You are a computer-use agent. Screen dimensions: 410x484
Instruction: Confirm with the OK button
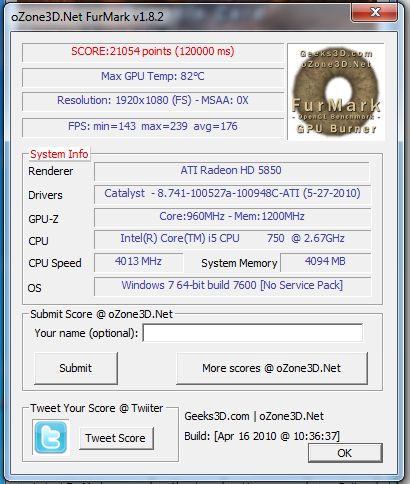point(345,453)
